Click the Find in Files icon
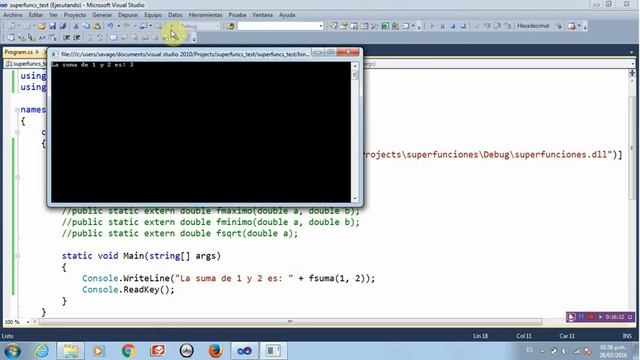The image size is (640, 360). click(231, 26)
